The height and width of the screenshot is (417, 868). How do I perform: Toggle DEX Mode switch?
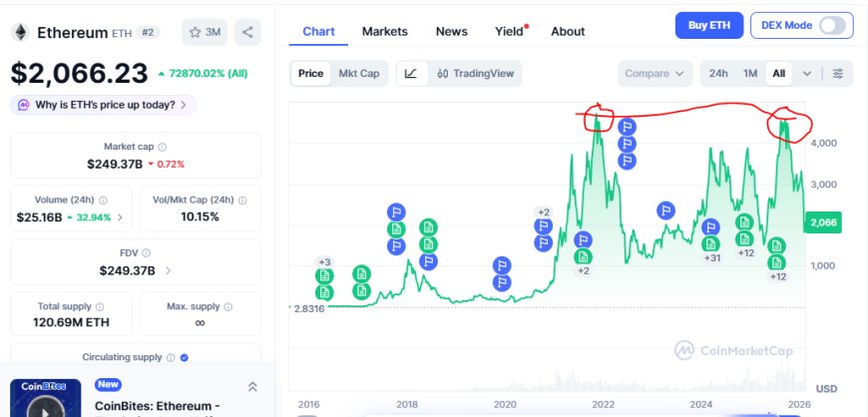(x=831, y=25)
